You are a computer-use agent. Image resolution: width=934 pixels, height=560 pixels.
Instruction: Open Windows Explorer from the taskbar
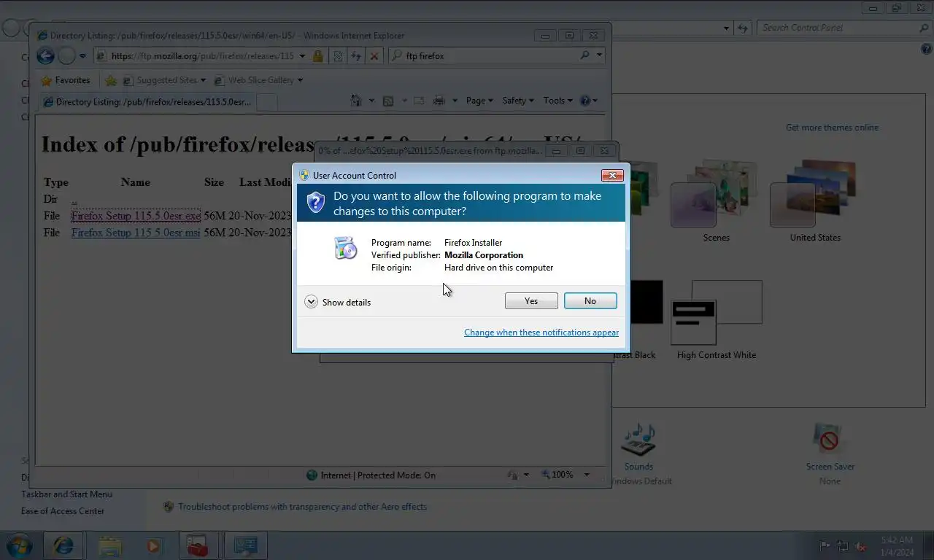point(110,545)
